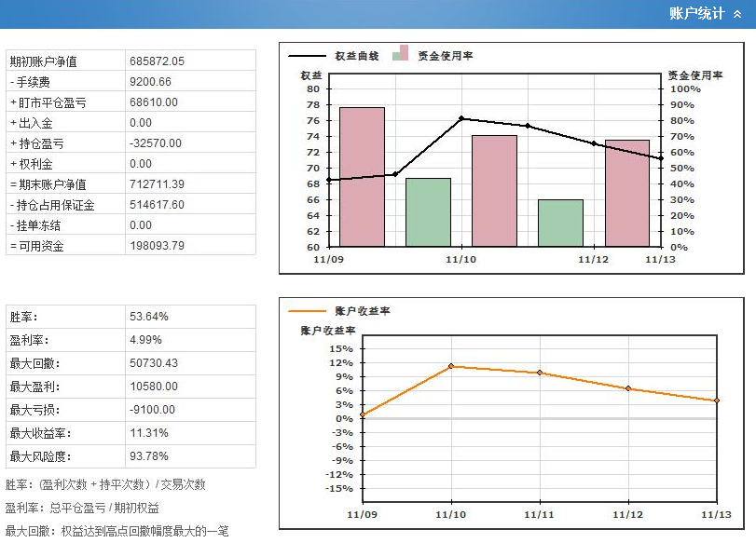Screen dimensions: 756x543
Task: Select the shortest green bar in equity chart
Action: click(560, 223)
